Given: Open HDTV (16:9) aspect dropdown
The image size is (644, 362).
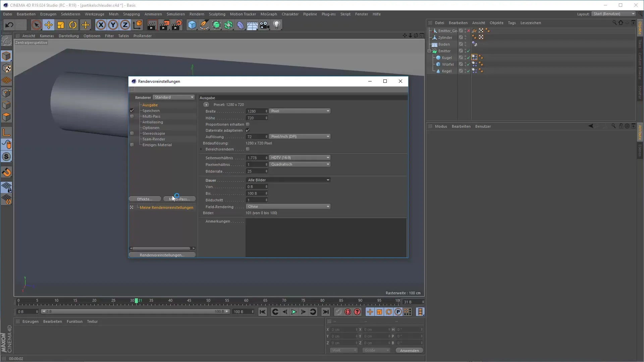Looking at the screenshot, I should pos(300,158).
